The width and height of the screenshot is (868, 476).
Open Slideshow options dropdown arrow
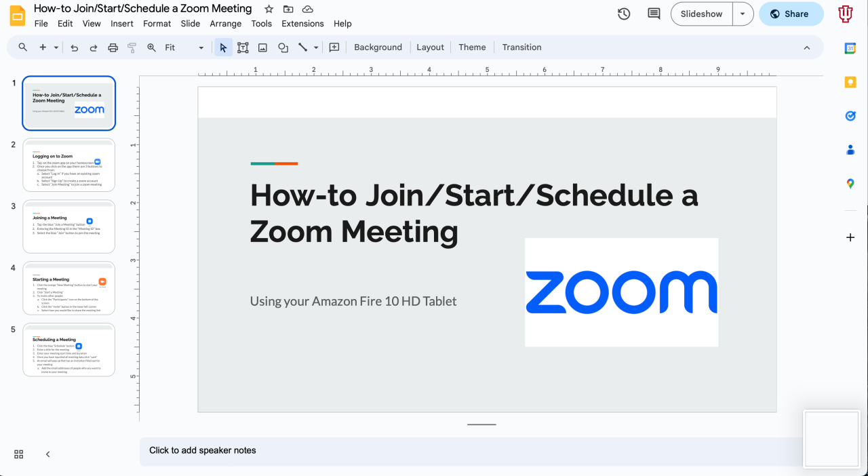[743, 14]
